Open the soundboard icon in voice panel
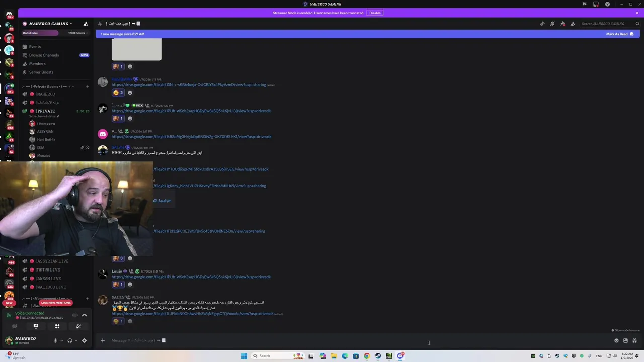644x362 pixels. click(x=78, y=326)
